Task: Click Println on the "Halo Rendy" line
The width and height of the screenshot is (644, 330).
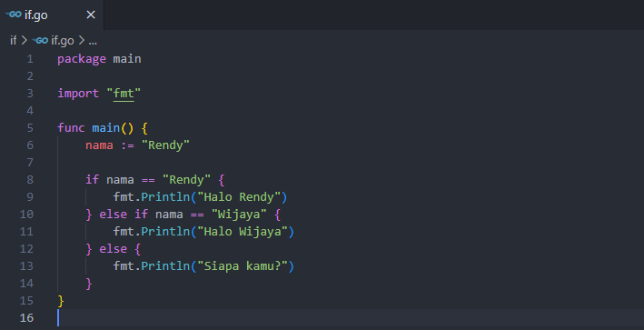Action: pyautogui.click(x=165, y=197)
